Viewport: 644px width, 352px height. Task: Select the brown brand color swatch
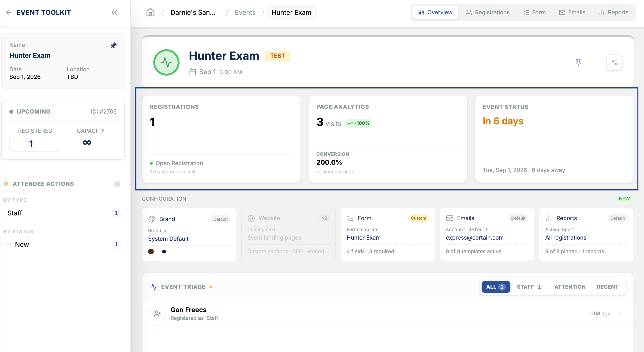[151, 251]
